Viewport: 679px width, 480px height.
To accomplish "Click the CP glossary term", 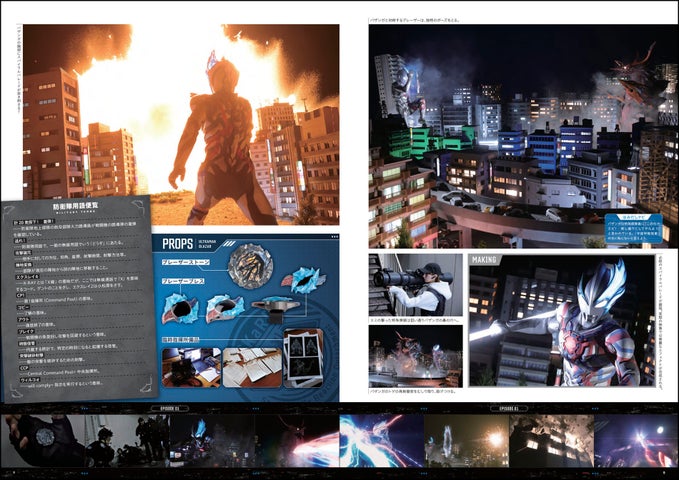I will pos(20,295).
